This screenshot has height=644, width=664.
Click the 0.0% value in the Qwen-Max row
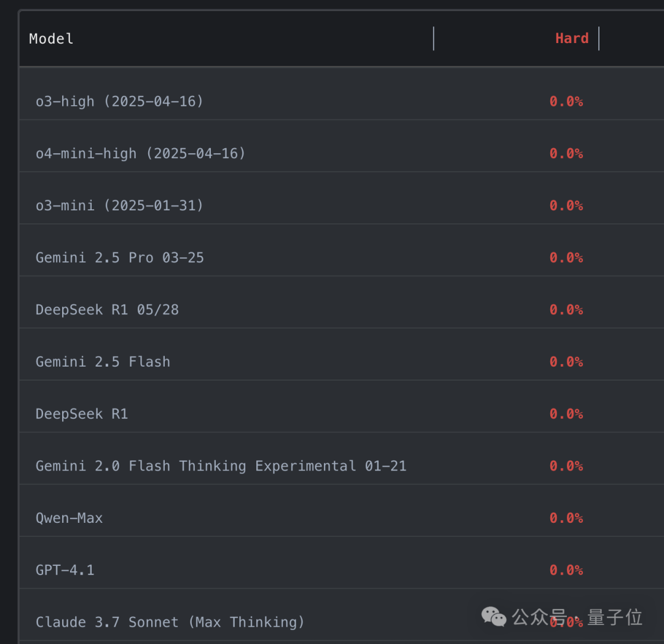click(x=566, y=518)
